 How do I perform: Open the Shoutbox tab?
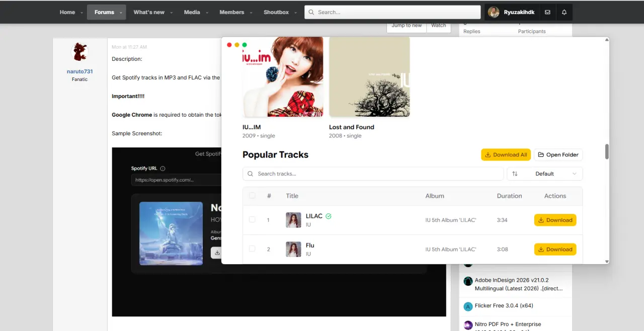[276, 12]
